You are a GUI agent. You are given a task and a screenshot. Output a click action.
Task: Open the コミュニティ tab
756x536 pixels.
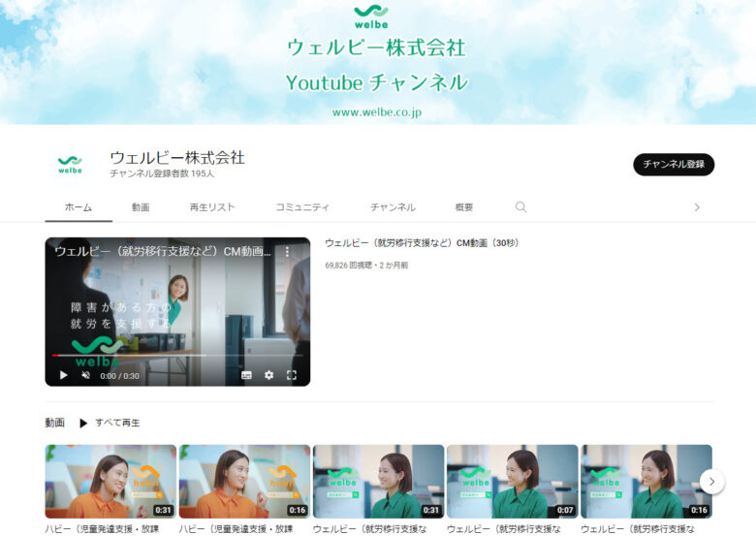pyautogui.click(x=302, y=207)
